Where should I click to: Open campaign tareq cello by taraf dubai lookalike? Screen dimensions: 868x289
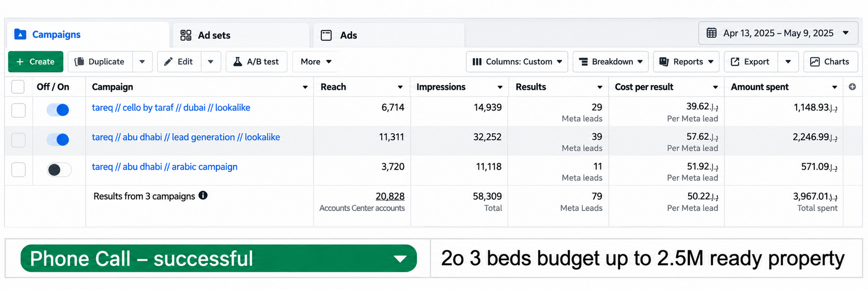[171, 107]
